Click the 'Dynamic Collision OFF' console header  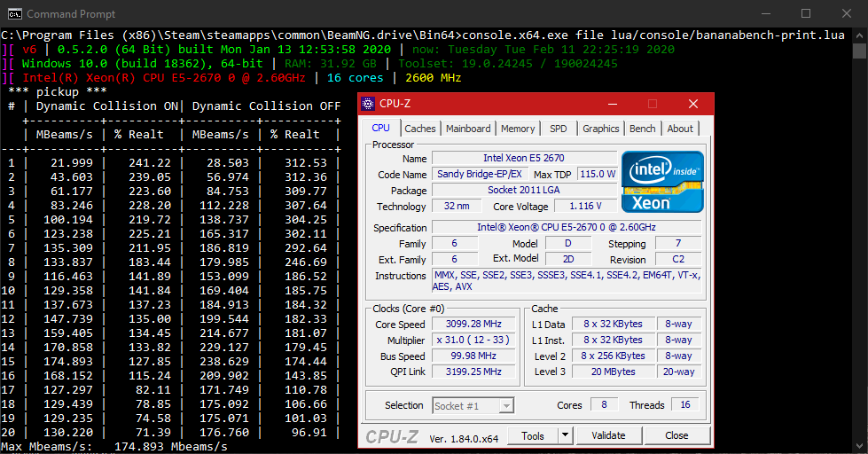tap(266, 106)
